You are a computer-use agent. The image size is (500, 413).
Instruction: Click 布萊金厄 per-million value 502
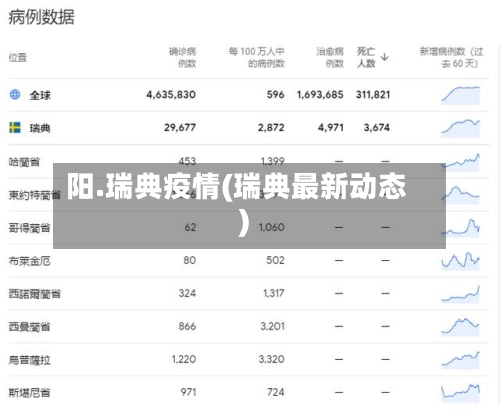275,260
